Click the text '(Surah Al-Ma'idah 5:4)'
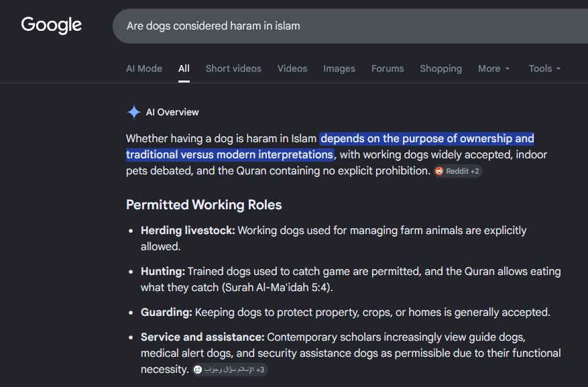The height and width of the screenshot is (387, 588). click(277, 288)
